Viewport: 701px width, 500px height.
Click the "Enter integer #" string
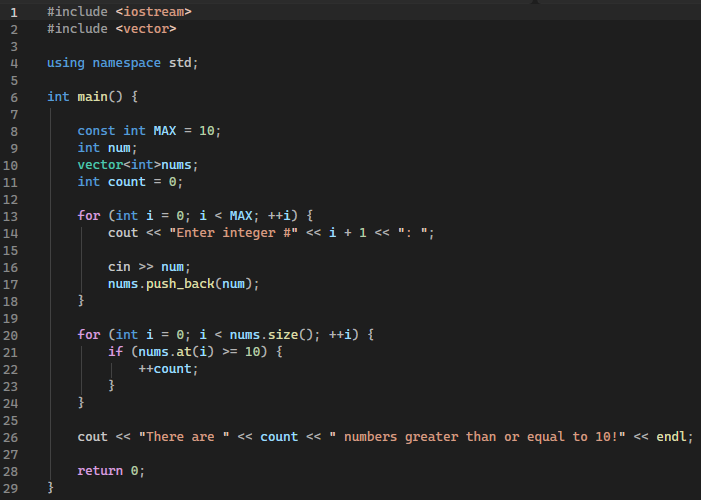(233, 233)
